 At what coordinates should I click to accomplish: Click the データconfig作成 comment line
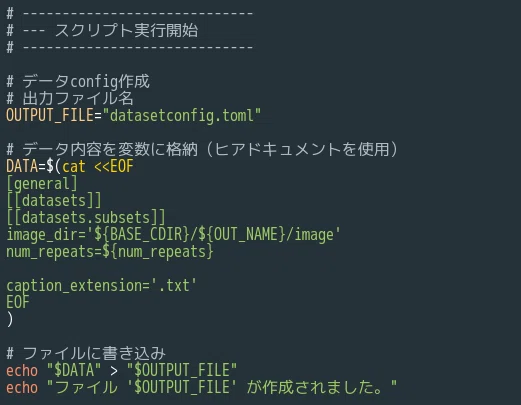tap(78, 82)
